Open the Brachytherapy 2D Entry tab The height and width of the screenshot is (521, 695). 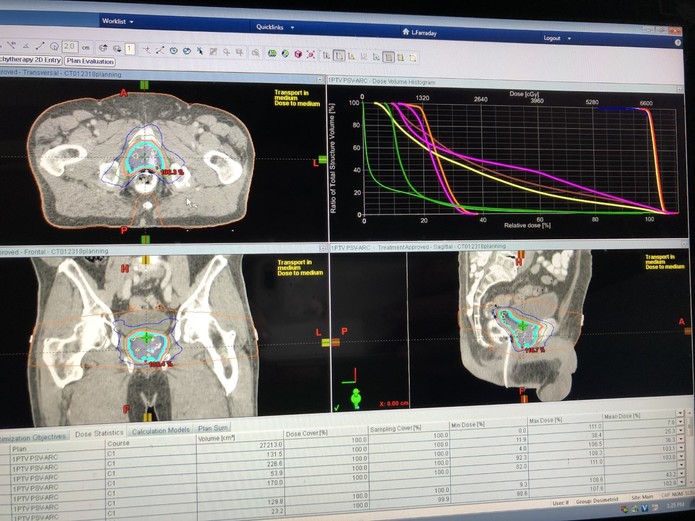[x=30, y=59]
